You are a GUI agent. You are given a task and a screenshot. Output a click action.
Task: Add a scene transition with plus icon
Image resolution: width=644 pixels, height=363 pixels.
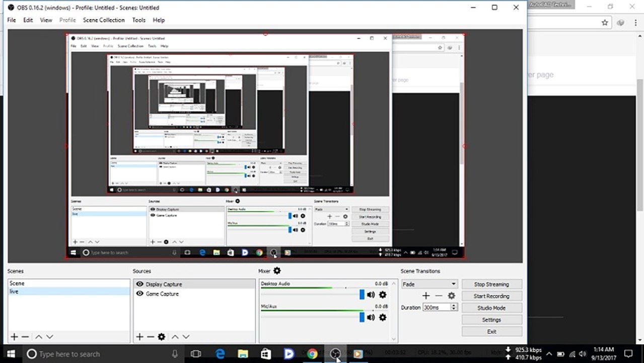pyautogui.click(x=426, y=296)
